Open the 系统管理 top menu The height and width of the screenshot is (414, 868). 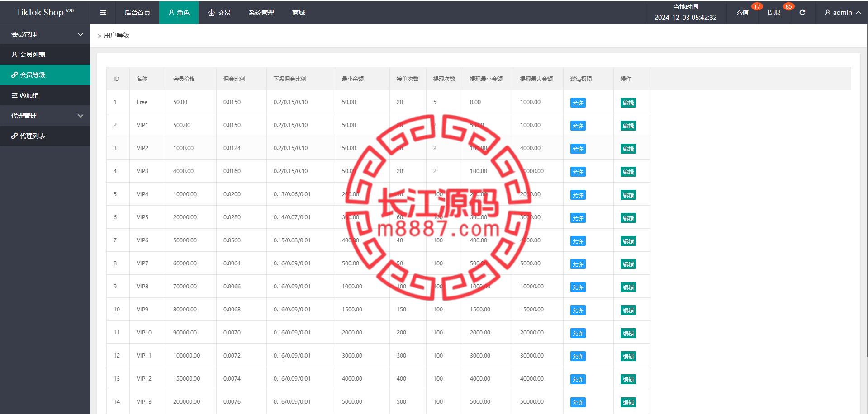pyautogui.click(x=261, y=13)
